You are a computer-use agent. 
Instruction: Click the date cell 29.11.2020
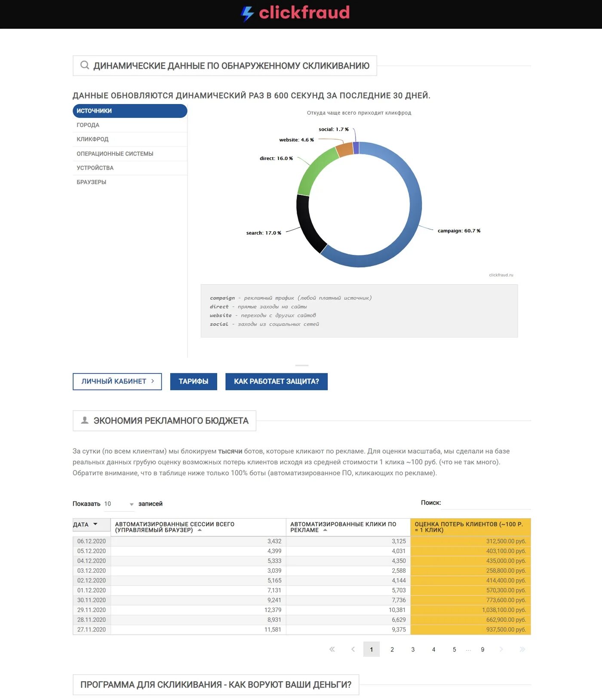click(x=92, y=610)
